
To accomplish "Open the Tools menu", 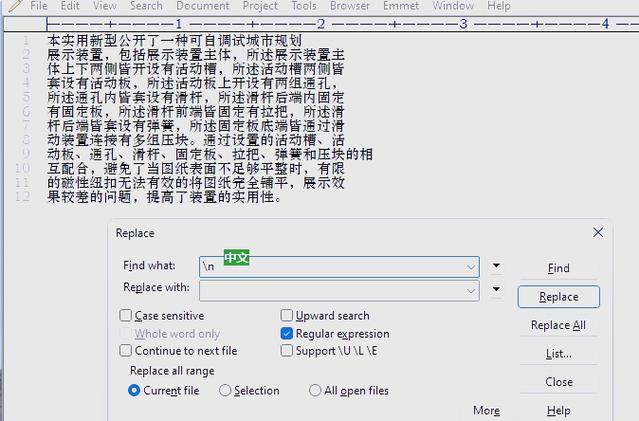I will click(x=304, y=6).
